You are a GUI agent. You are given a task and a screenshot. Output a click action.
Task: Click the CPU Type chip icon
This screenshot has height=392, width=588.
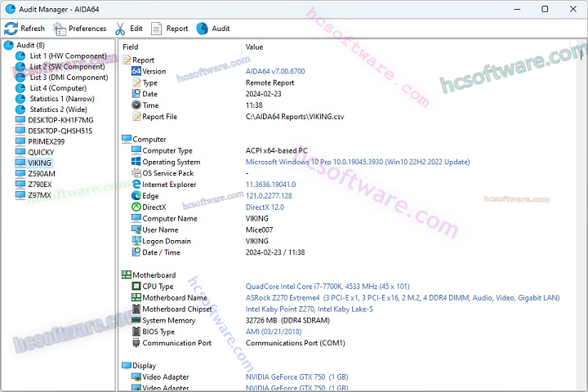pyautogui.click(x=136, y=286)
